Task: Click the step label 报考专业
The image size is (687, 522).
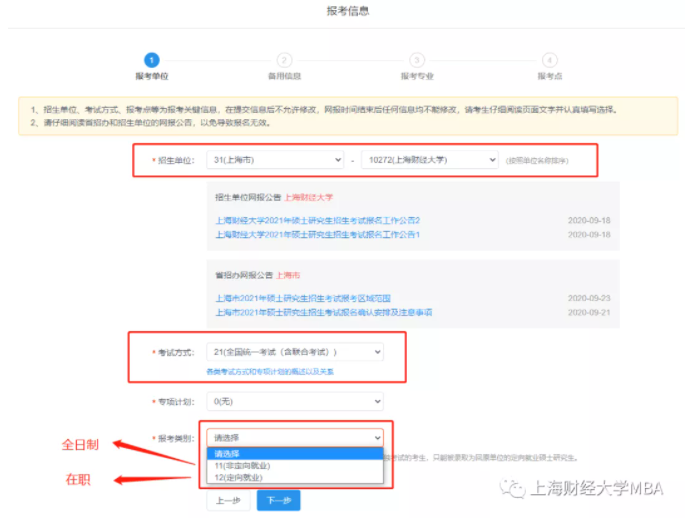Action: (417, 76)
